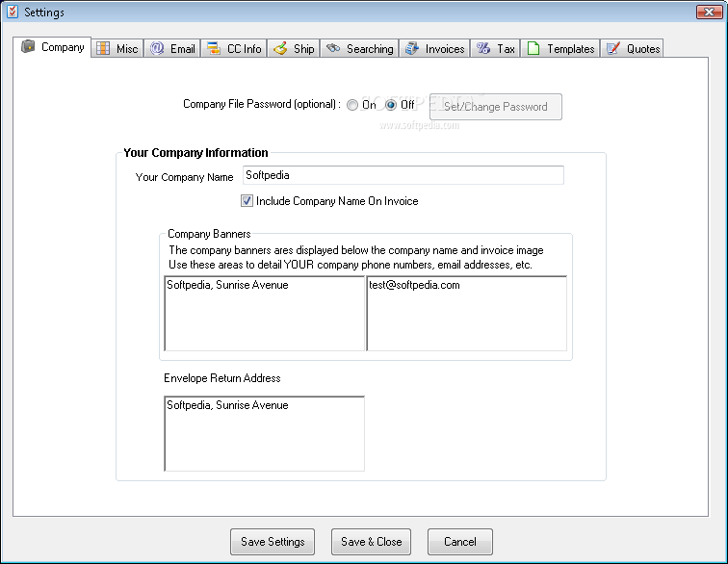Viewport: 728px width, 564px height.
Task: Click the @ icon on Email tab
Action: coord(157,48)
